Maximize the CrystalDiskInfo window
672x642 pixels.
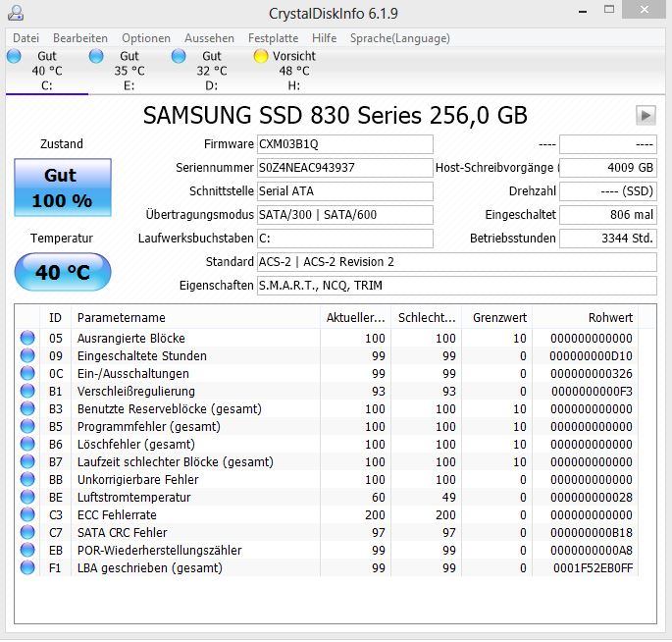pyautogui.click(x=609, y=10)
